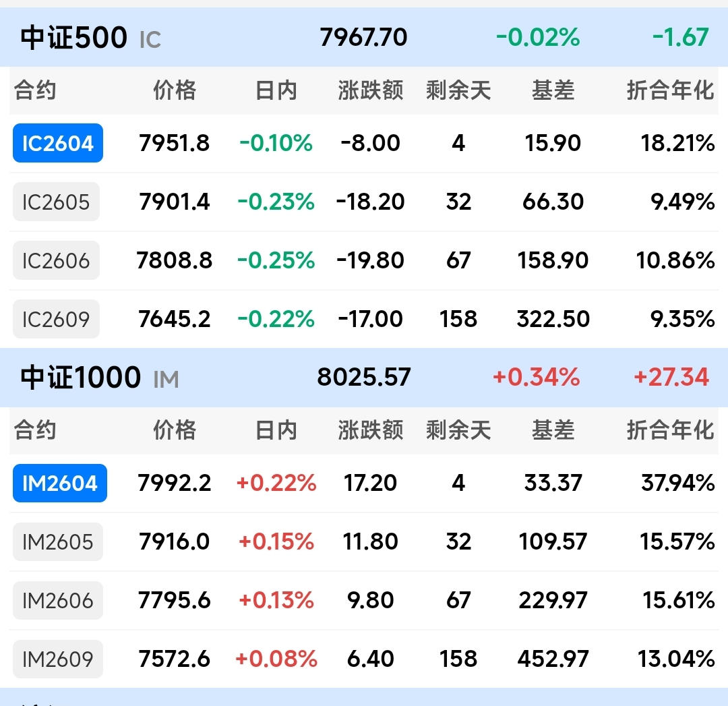Click 基差 column header in 中证1000 table
Image resolution: width=728 pixels, height=706 pixels.
pos(553,430)
